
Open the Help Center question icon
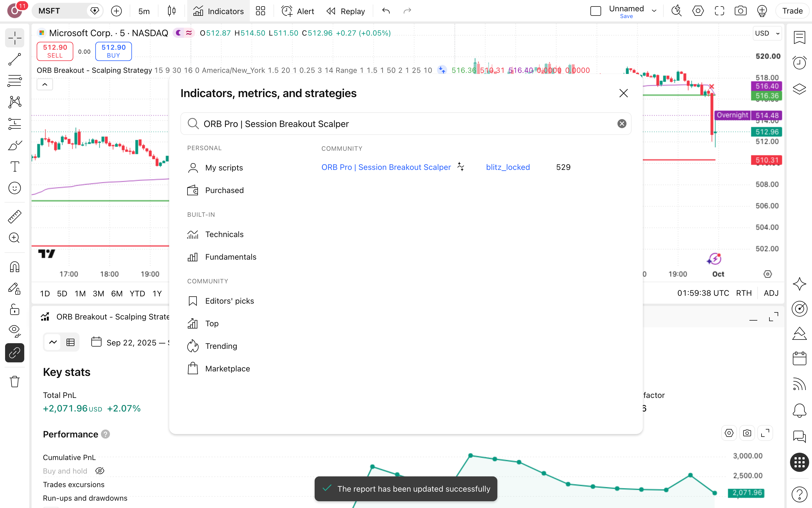(x=799, y=494)
